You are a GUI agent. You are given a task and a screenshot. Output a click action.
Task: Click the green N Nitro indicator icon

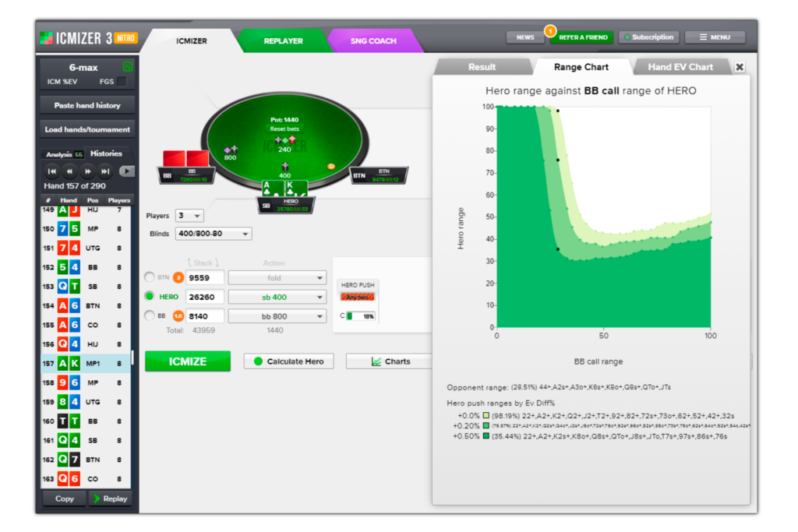tap(127, 67)
